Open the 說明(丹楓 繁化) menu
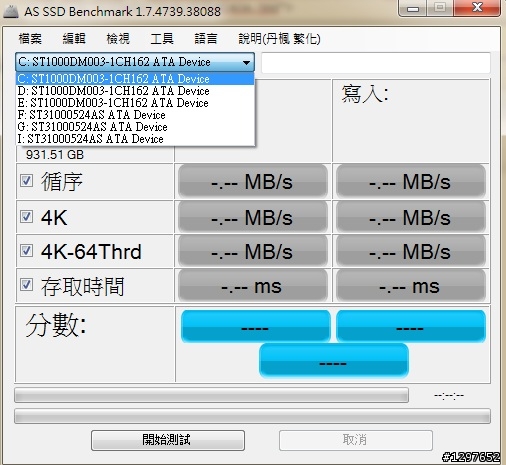This screenshot has width=506, height=465. [279, 39]
